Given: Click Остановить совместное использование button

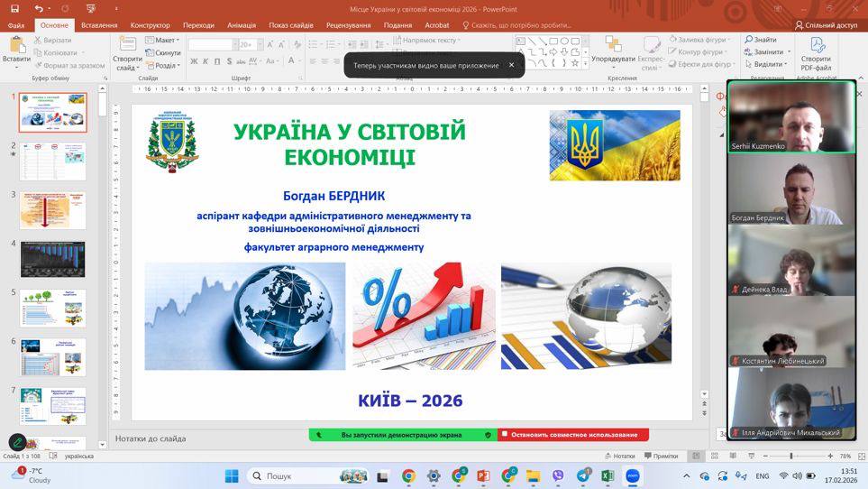Looking at the screenshot, I should (x=573, y=435).
